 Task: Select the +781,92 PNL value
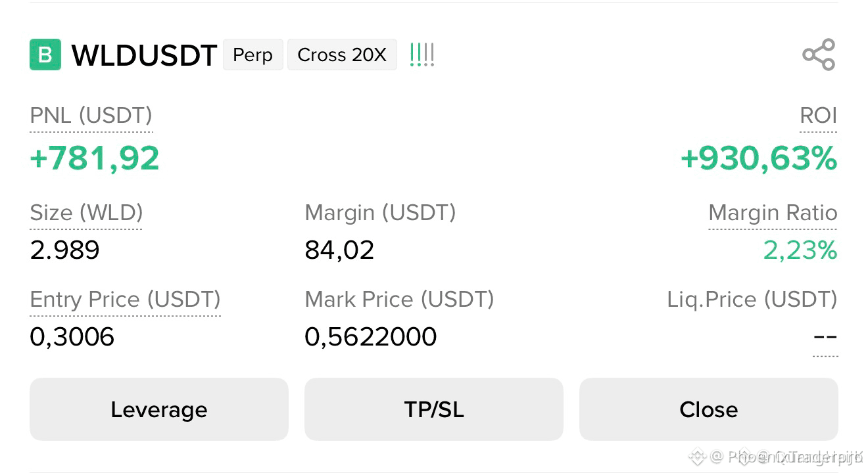pyautogui.click(x=95, y=159)
